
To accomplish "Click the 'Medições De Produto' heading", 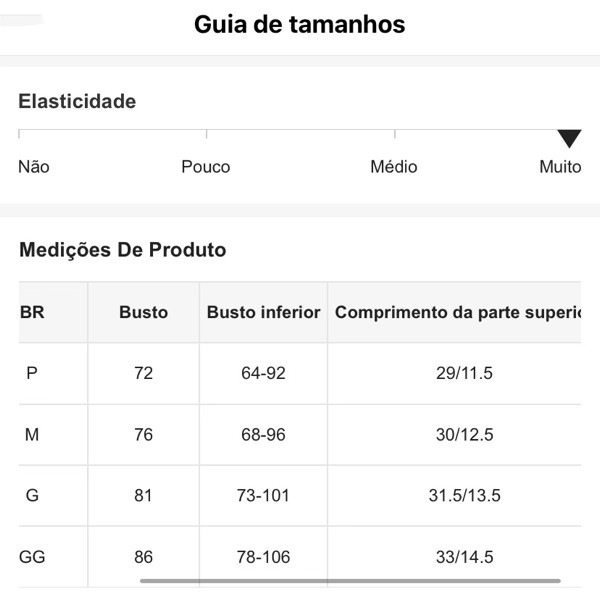I will point(123,250).
